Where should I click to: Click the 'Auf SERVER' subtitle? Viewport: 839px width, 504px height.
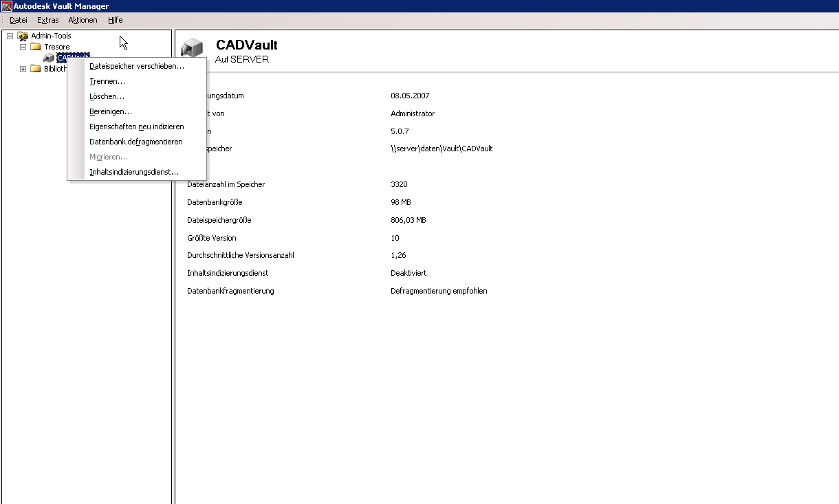(242, 59)
